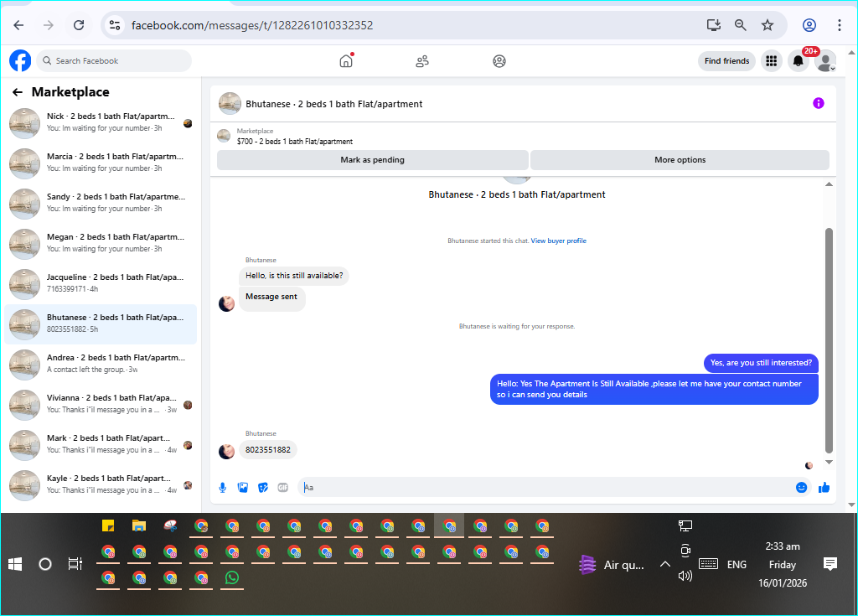Open Windows action center notifications

830,564
